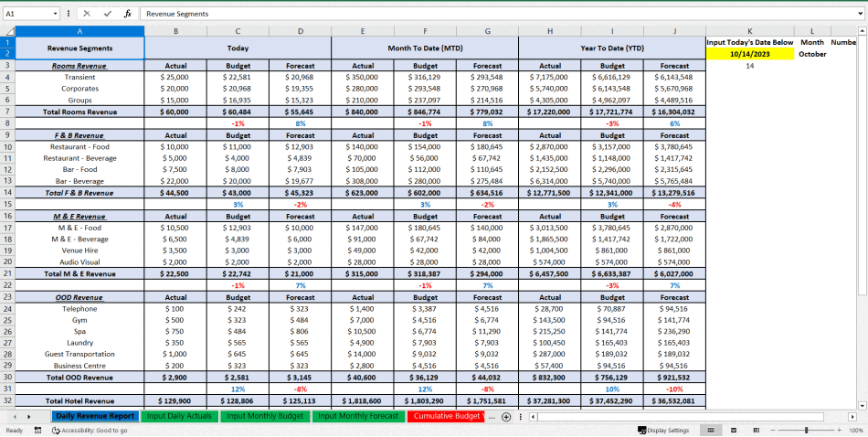Screen dimensions: 868x437
Task: Select row 32 header
Action: tap(7, 400)
